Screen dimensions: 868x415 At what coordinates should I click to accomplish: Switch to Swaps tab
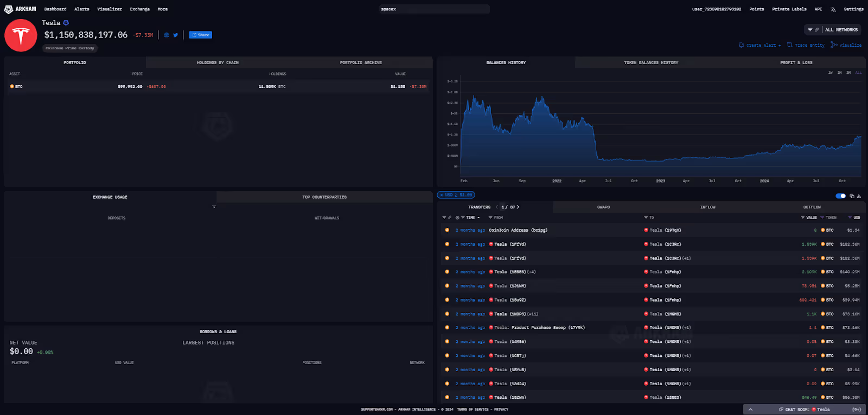(x=603, y=207)
